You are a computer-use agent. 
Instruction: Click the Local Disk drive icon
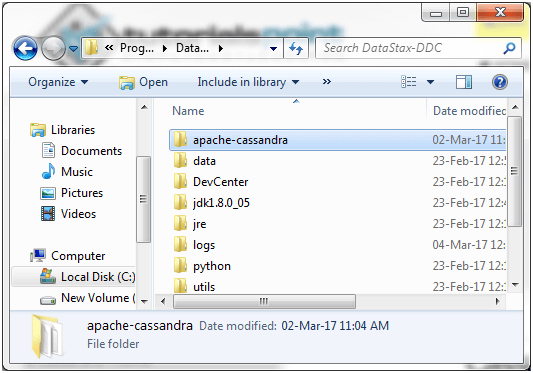click(x=48, y=276)
